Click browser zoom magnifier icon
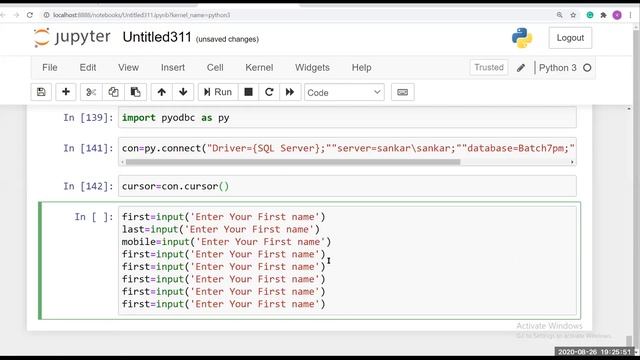This screenshot has height=360, width=640. point(560,15)
